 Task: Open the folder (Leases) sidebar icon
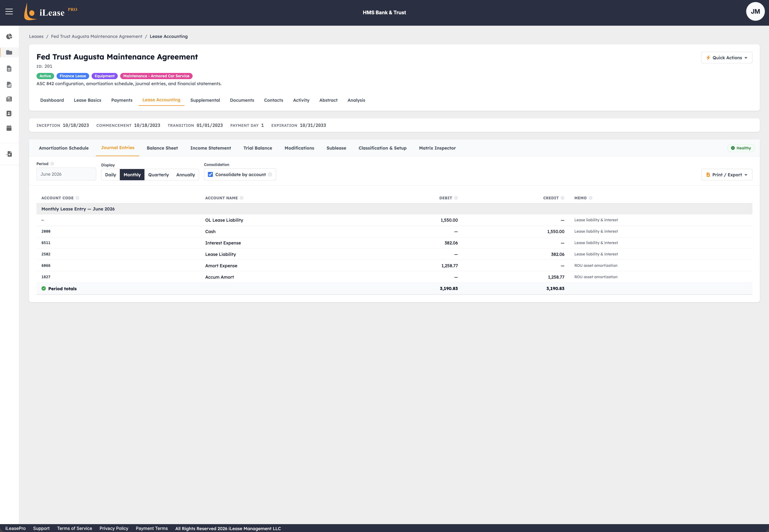[x=9, y=53]
